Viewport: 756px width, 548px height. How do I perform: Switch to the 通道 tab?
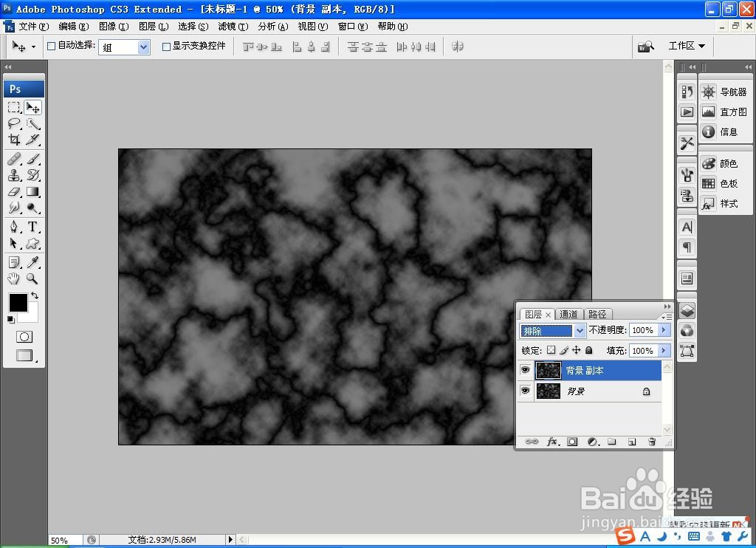569,314
